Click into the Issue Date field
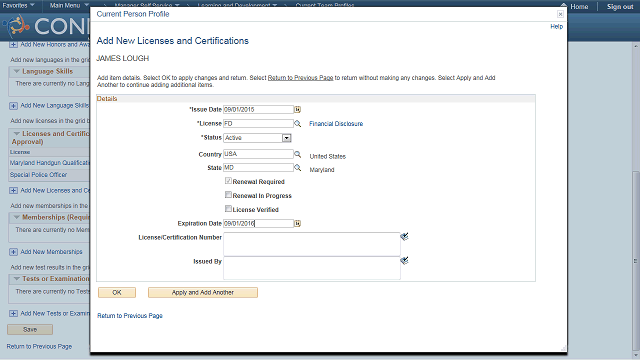The image size is (640, 360). click(x=258, y=109)
